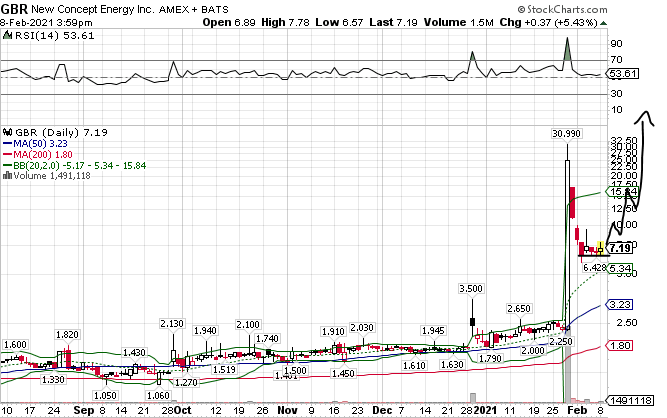Select the Feb month marker on date axis
Image resolution: width=667 pixels, height=418 pixels.
tap(578, 410)
